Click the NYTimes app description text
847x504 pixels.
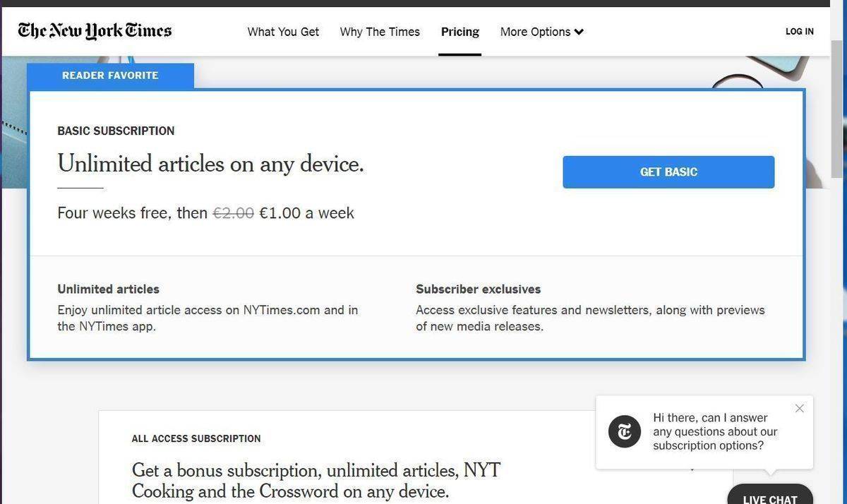tap(208, 318)
